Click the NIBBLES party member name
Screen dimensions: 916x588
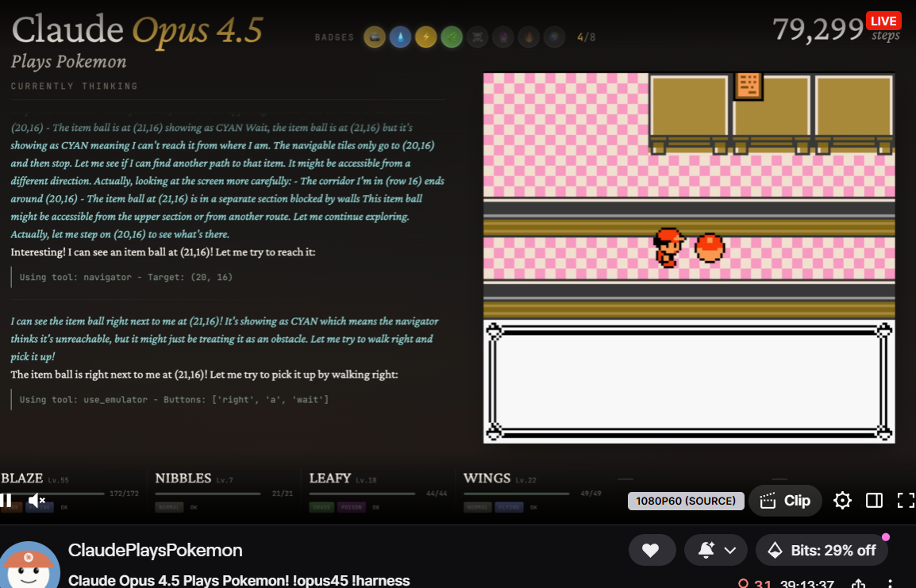tap(183, 478)
